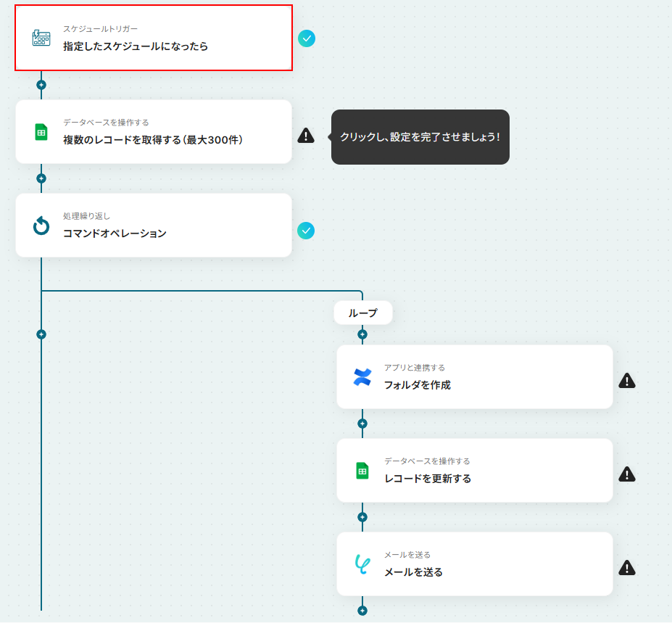Click the ループ label
This screenshot has width=672, height=623.
pyautogui.click(x=363, y=313)
